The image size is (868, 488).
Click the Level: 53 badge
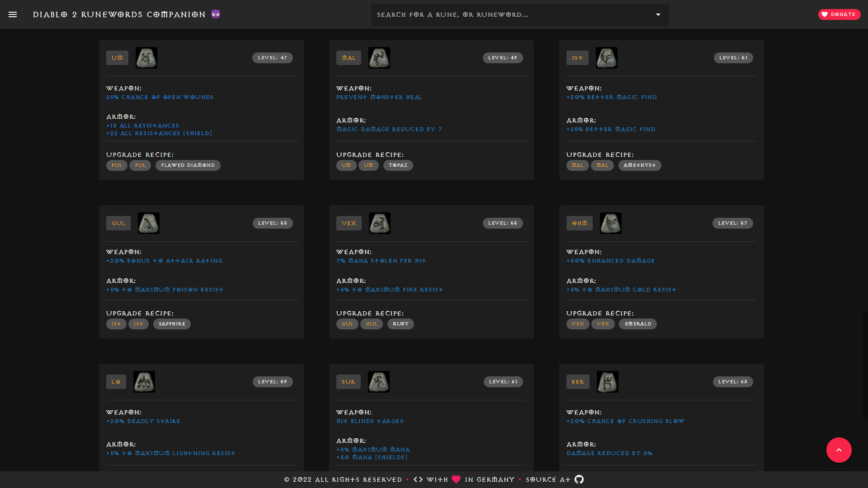[273, 223]
